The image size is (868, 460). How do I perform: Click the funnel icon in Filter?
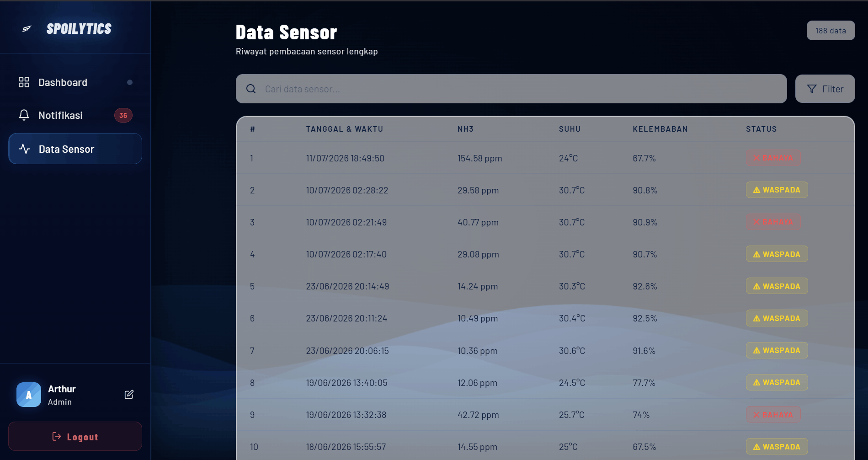coord(812,89)
